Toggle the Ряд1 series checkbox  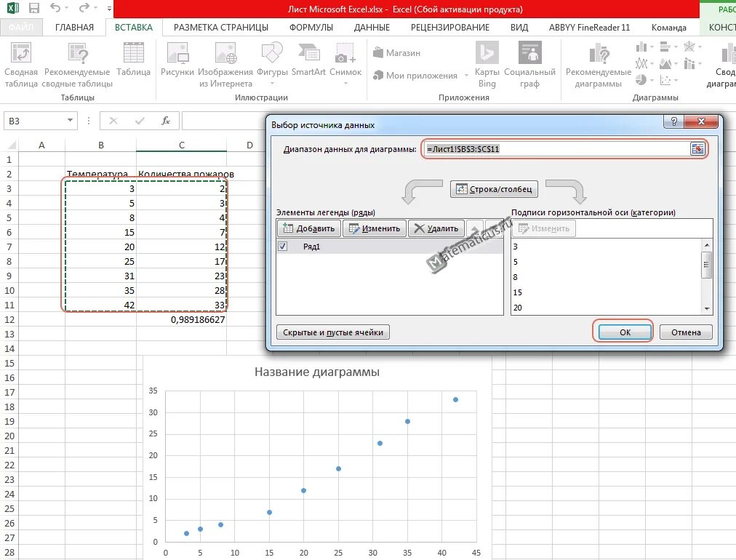283,246
